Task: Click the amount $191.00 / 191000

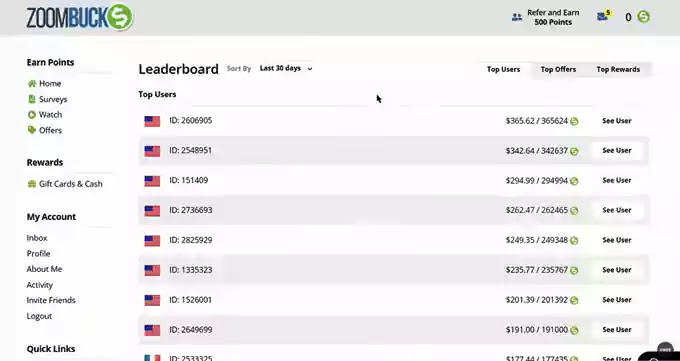Action: point(536,330)
